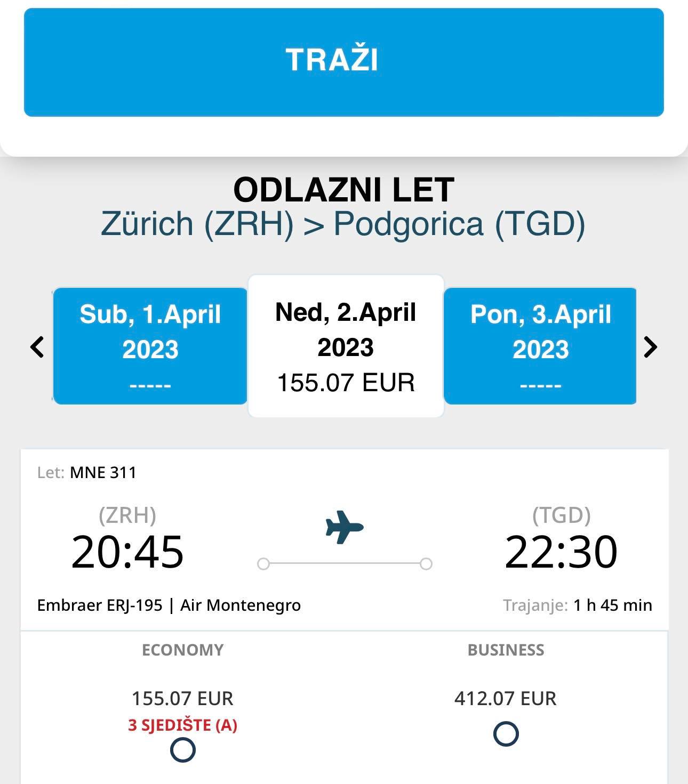Tap the Trajanje 1 h 45 min duration
Screen dimensions: 688x784
coord(578,605)
